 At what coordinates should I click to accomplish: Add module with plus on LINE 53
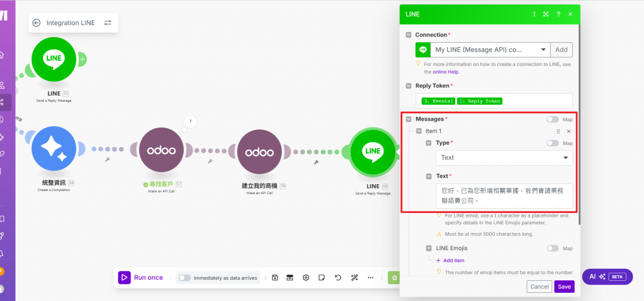[x=82, y=59]
